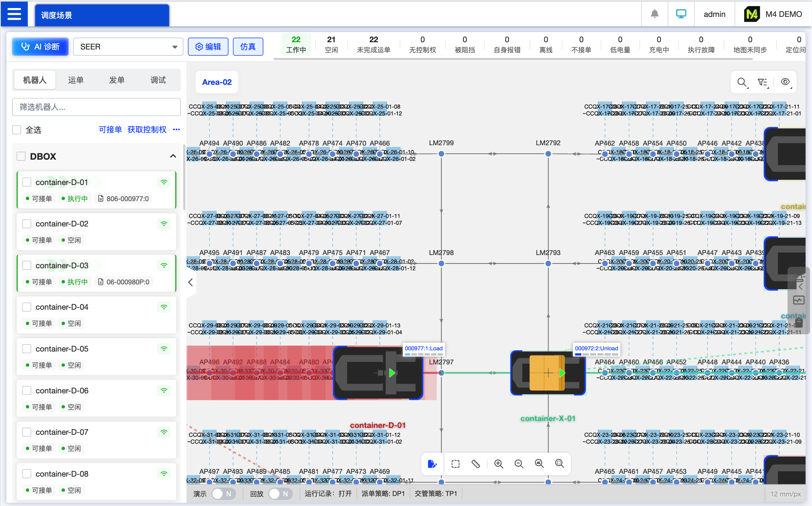This screenshot has height=506, width=812.
Task: Click the zoom out magnifier icon
Action: click(x=519, y=464)
